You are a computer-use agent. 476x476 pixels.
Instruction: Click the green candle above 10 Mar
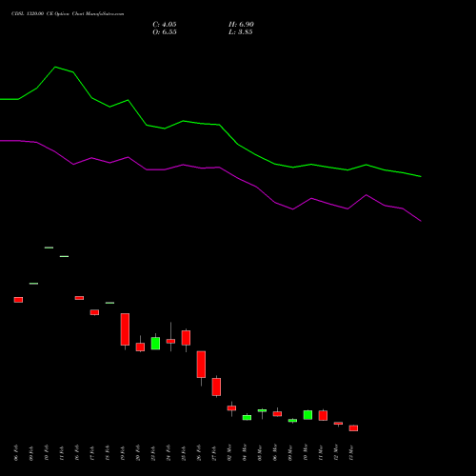307,415
